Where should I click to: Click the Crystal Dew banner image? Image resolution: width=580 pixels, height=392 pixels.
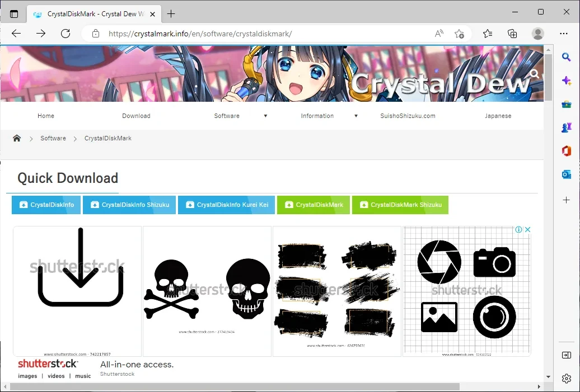pos(272,73)
